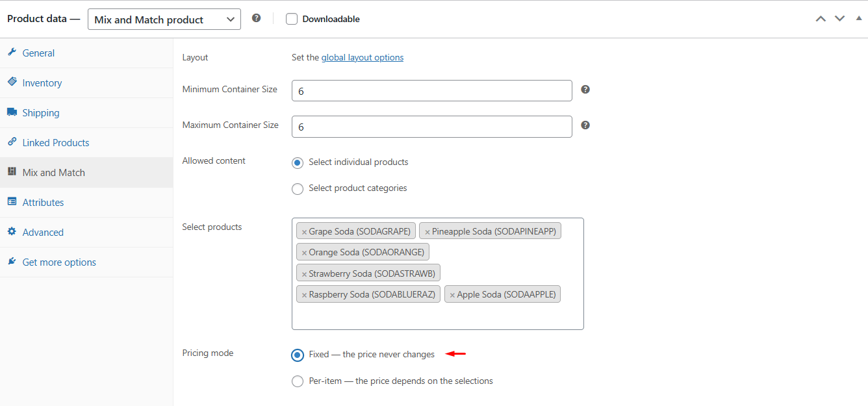Click the Pineapple Soda (SODAPINEAPP) tag text
Screen dimensions: 868x406
coord(494,231)
